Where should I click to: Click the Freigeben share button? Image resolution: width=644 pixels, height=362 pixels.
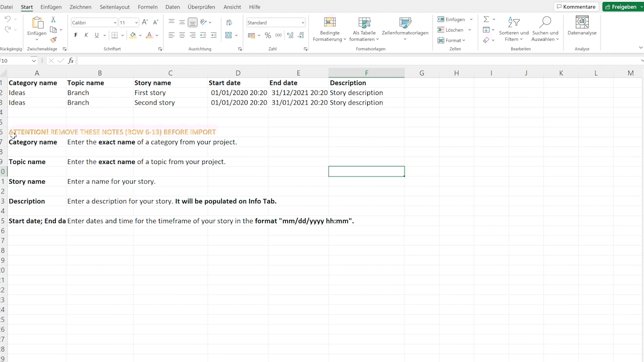[x=623, y=7]
